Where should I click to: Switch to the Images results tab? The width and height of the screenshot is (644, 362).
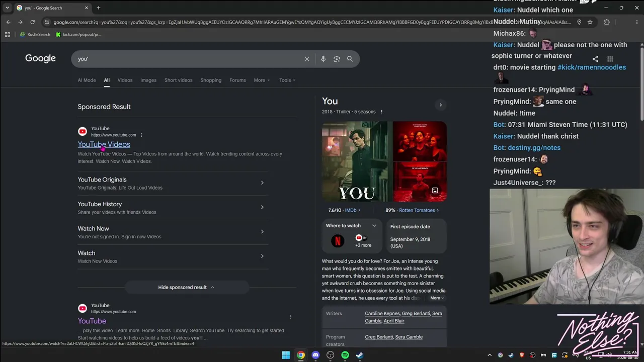coord(148,80)
